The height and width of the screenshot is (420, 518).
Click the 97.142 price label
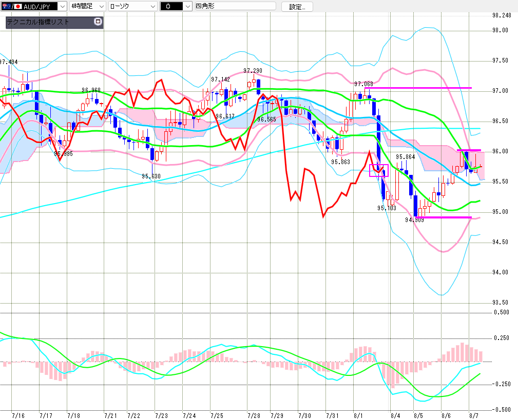coord(220,79)
